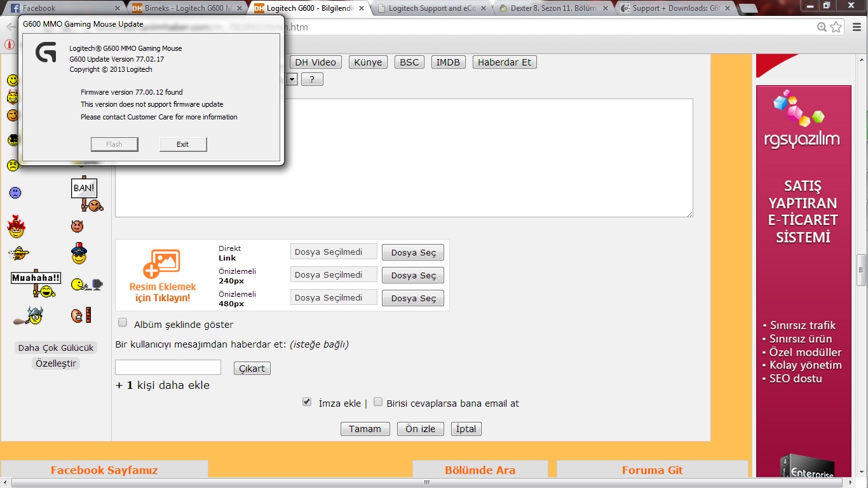Open Daha Çok Gülücük for more smileys

tap(56, 348)
